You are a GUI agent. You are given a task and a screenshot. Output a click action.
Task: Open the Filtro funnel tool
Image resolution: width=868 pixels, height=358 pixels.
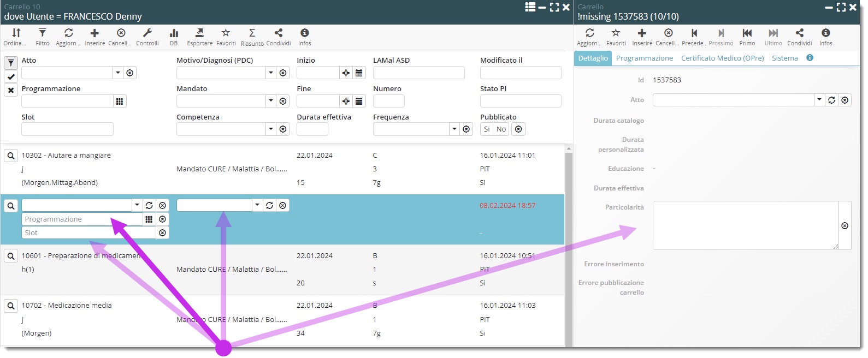tap(43, 34)
